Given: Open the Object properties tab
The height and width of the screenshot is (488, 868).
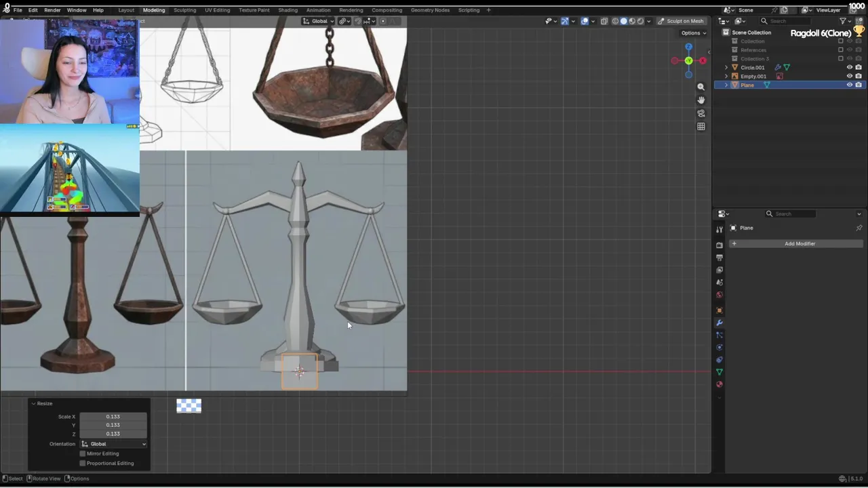Looking at the screenshot, I should tap(719, 310).
